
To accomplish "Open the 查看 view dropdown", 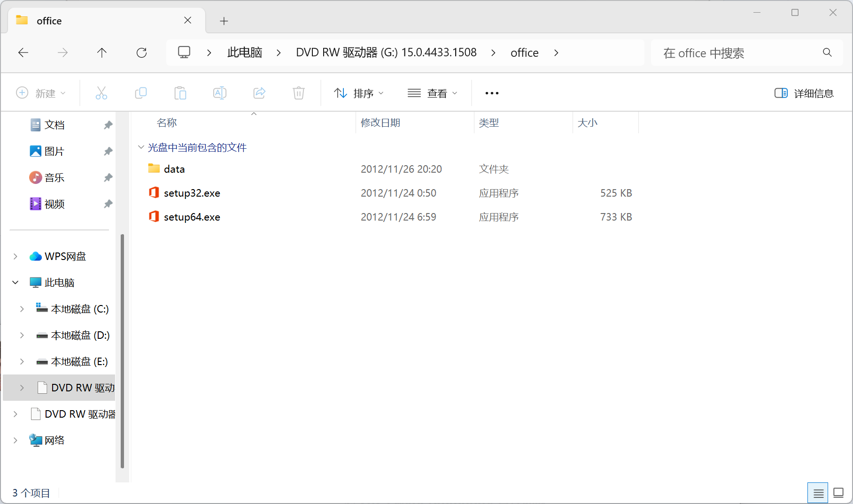I will (x=432, y=93).
